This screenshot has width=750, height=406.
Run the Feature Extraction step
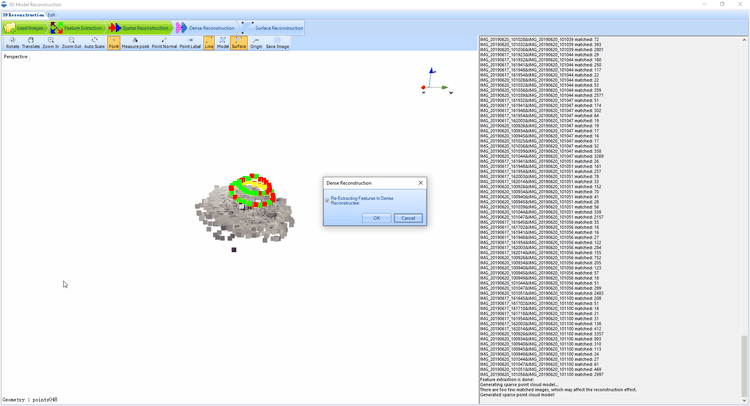pos(75,28)
